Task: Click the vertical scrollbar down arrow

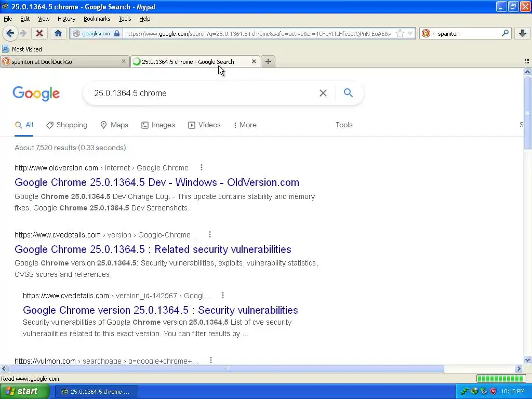Action: tap(527, 360)
